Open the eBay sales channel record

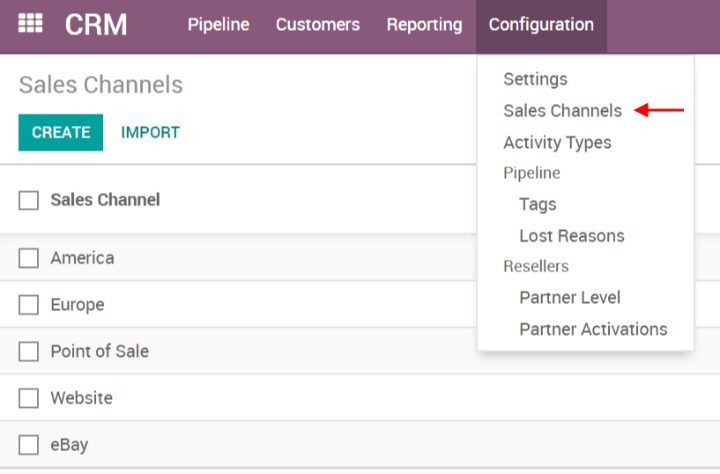tap(70, 445)
